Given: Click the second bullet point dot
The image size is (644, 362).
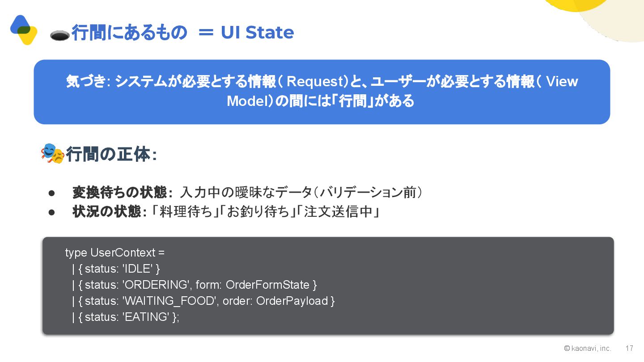Looking at the screenshot, I should pos(51,212).
